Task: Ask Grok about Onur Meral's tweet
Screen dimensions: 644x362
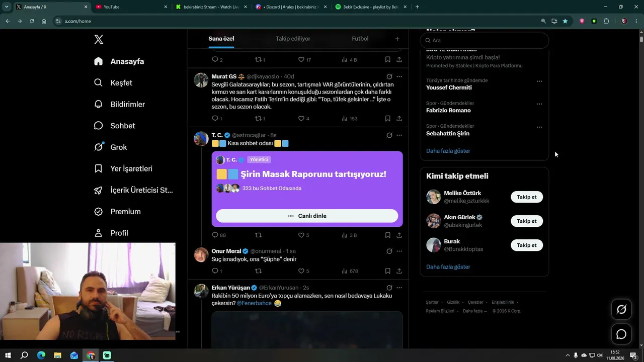Action: coord(389,251)
